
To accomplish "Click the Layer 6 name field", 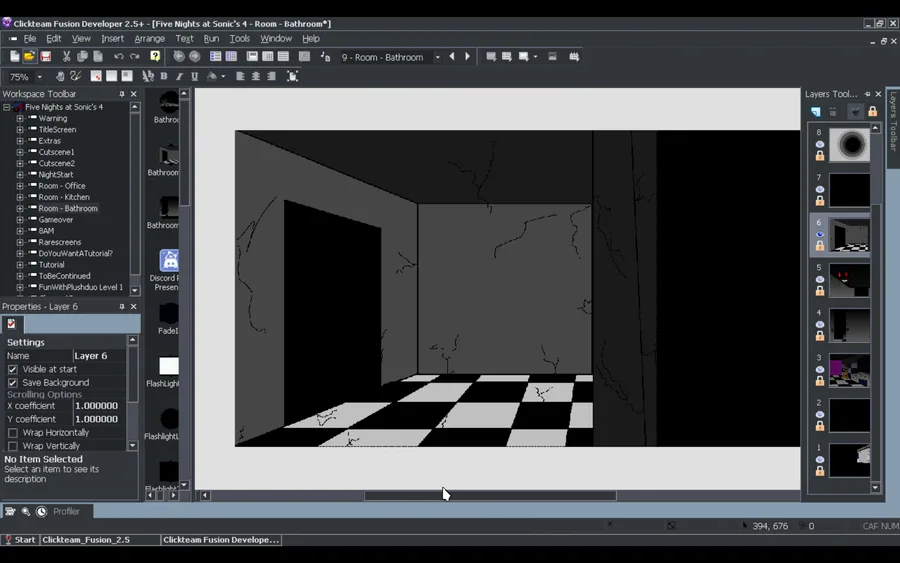I will pos(100,356).
